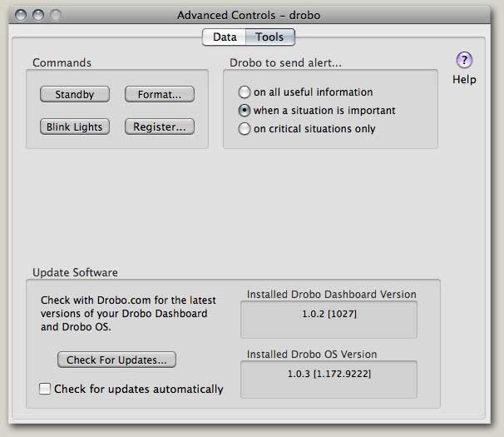This screenshot has height=437, width=504.
Task: Select the Tools tab
Action: [x=269, y=37]
